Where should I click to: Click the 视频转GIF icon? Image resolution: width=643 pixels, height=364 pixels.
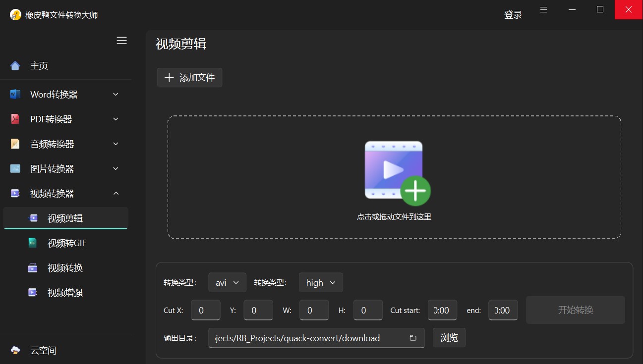33,243
